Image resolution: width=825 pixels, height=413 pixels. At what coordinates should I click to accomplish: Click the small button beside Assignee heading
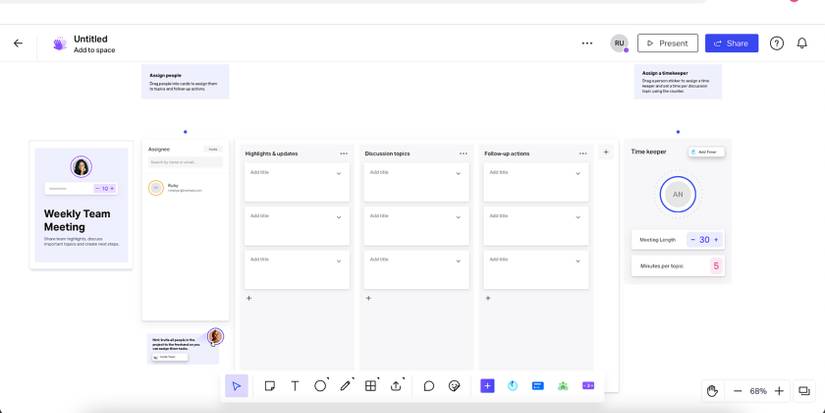point(213,149)
